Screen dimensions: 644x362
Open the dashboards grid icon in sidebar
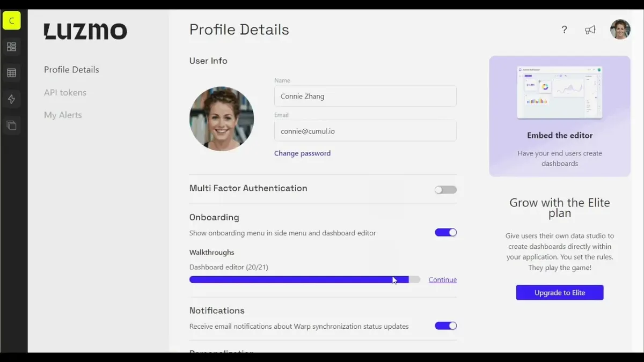[11, 47]
